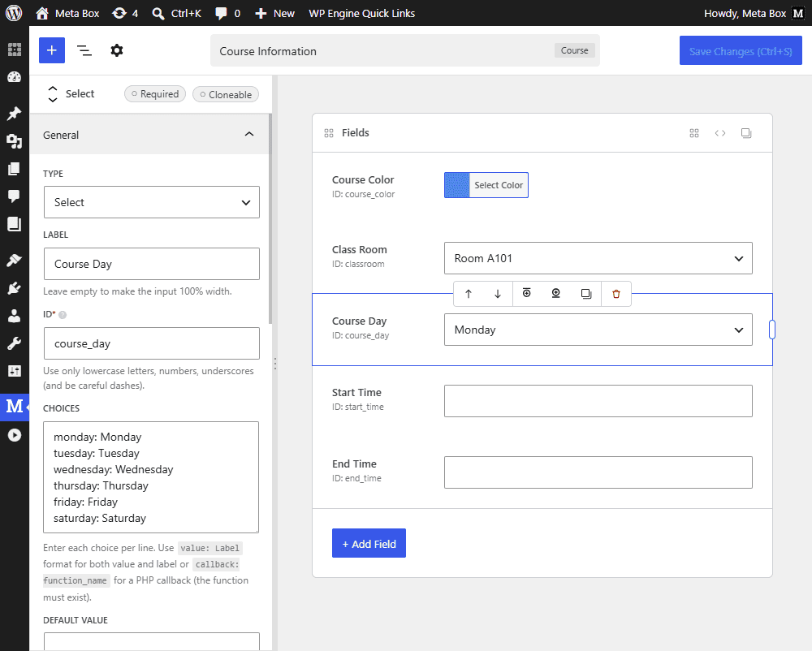Open the TYPE Select dropdown
The height and width of the screenshot is (651, 812).
pos(152,202)
